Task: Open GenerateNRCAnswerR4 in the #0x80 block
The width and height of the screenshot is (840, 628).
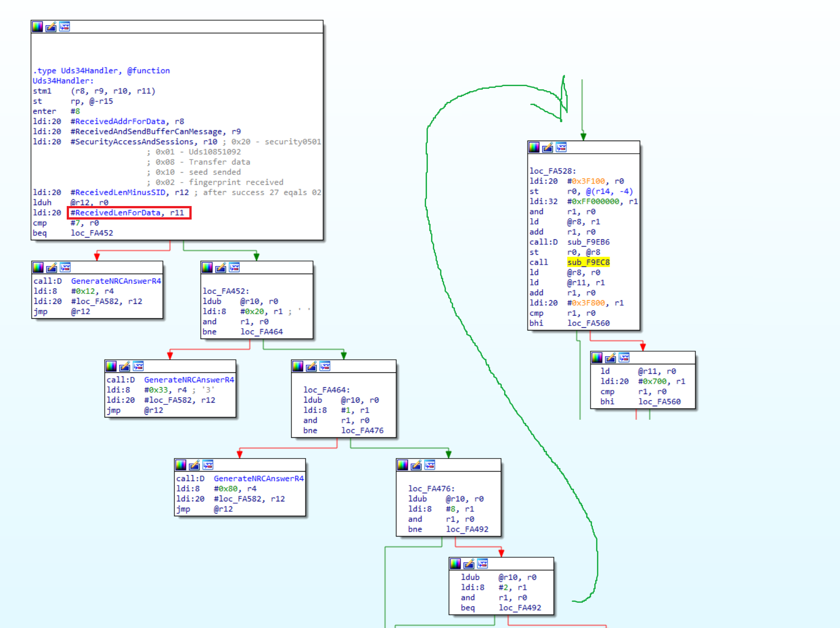Action: (259, 478)
